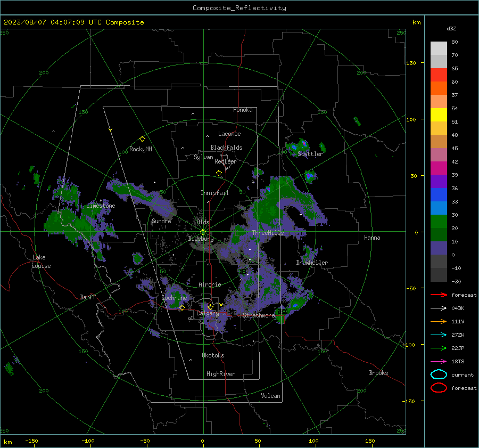Screen dimensions: 479x448
Task: Click the yellow diamond marker near Cochrane
Action: click(182, 307)
